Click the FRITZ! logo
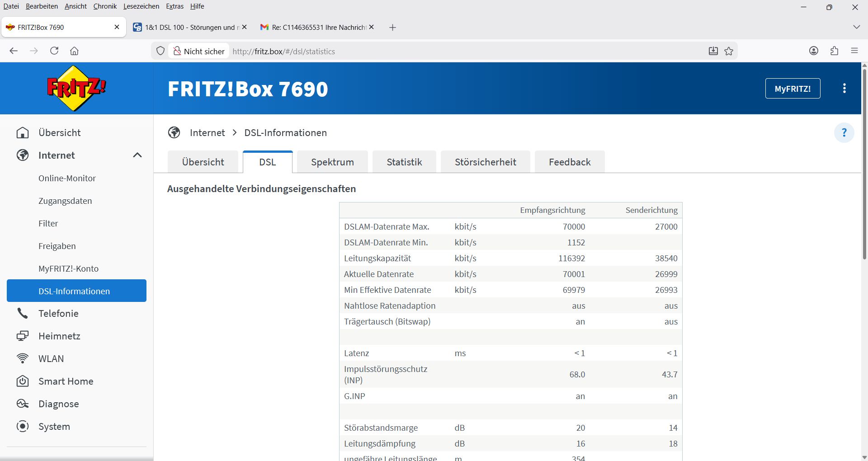This screenshot has height=461, width=868. click(x=76, y=88)
